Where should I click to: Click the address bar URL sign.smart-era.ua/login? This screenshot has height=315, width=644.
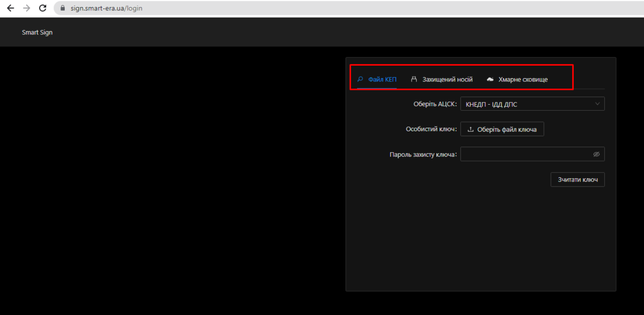coord(107,8)
